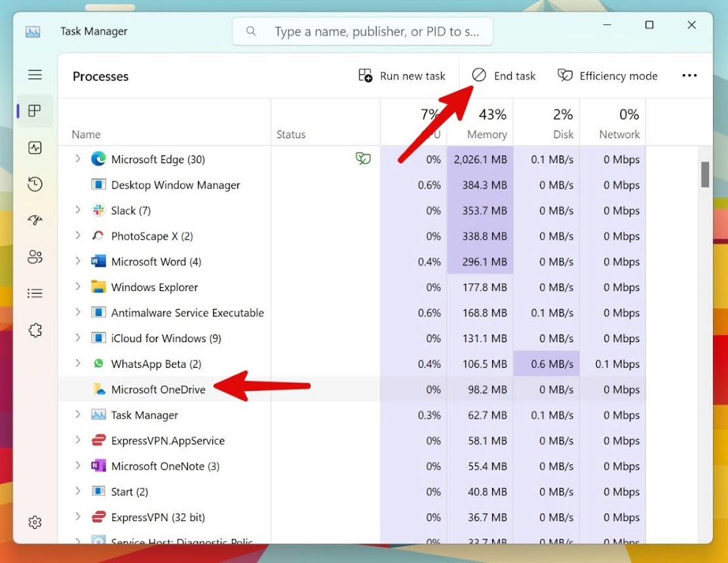Click the 2,026.1 MB memory cell

coord(480,159)
